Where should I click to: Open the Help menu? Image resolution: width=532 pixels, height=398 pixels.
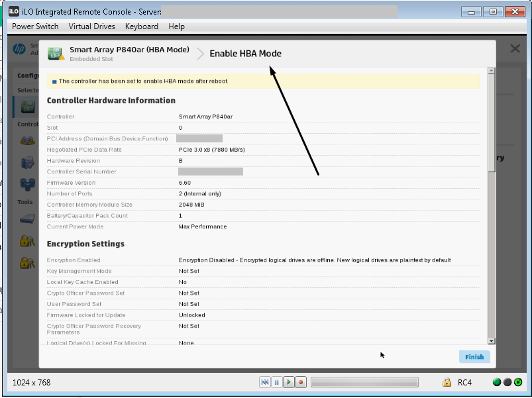pyautogui.click(x=176, y=26)
